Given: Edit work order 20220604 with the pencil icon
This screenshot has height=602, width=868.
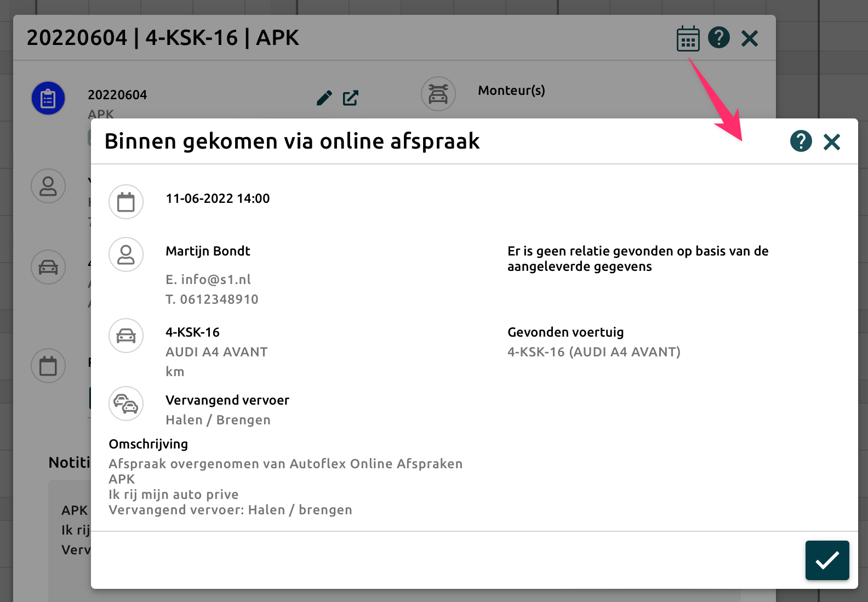Looking at the screenshot, I should 324,98.
